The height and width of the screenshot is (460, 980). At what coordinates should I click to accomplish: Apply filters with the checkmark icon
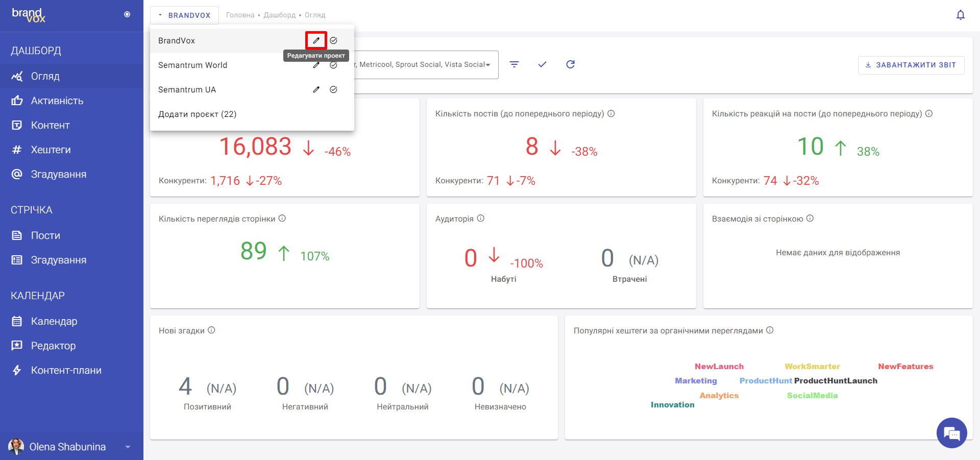point(542,64)
